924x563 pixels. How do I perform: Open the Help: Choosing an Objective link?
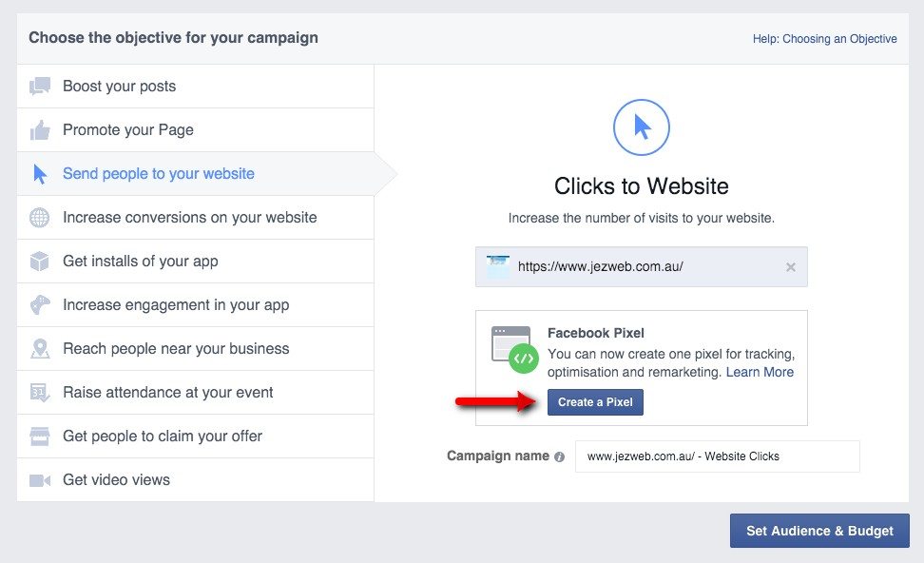click(x=824, y=39)
